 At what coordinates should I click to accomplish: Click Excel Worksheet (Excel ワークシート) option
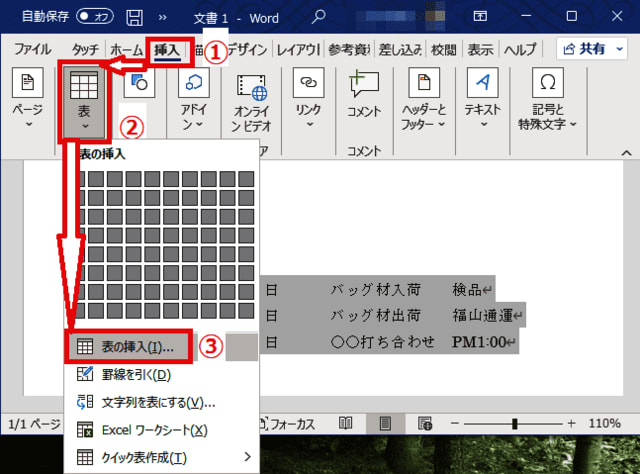point(143,430)
